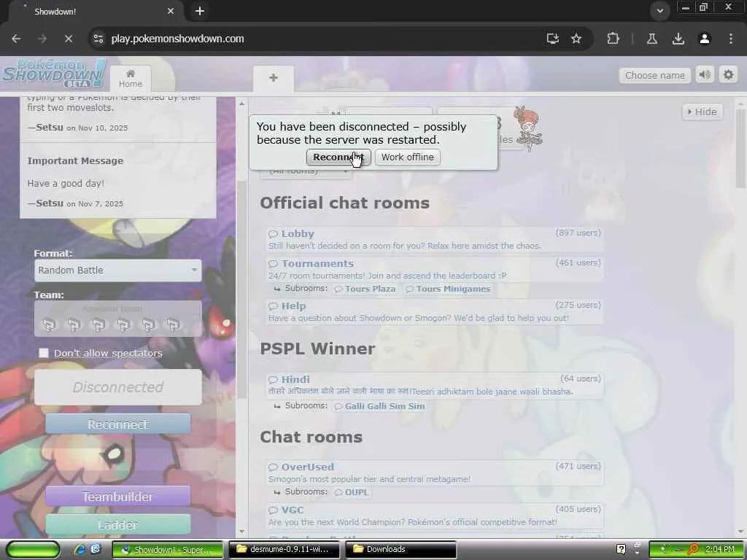Open the OUPL subroom
747x560 pixels.
pos(352,492)
